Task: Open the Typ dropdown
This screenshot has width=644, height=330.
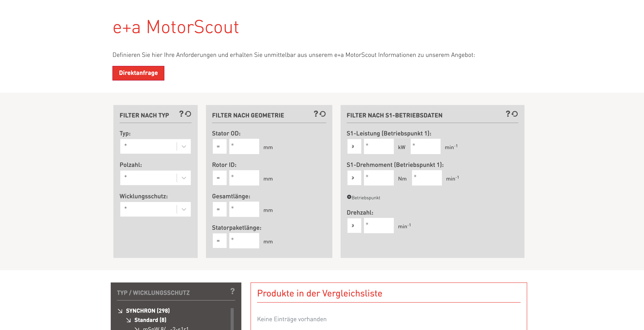Action: coord(155,146)
